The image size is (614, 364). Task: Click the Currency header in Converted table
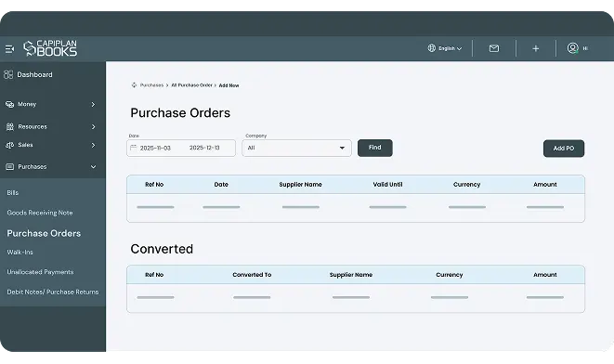tap(450, 275)
